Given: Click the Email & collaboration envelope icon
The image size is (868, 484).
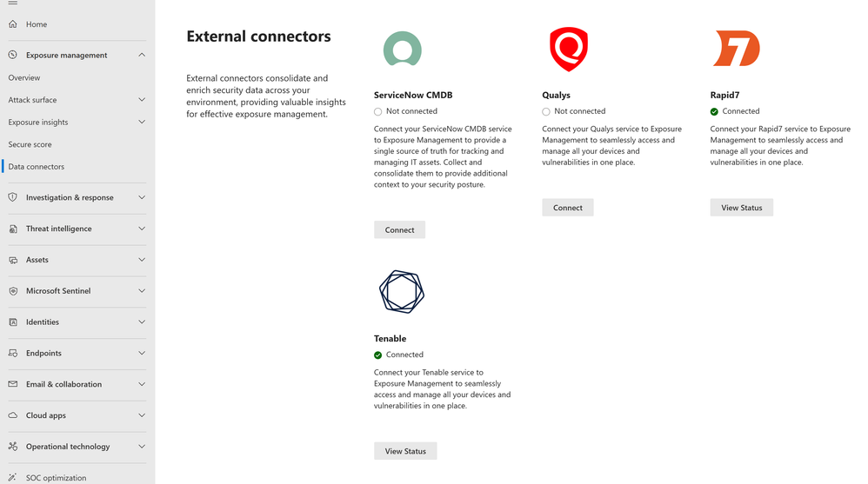Looking at the screenshot, I should (x=13, y=384).
